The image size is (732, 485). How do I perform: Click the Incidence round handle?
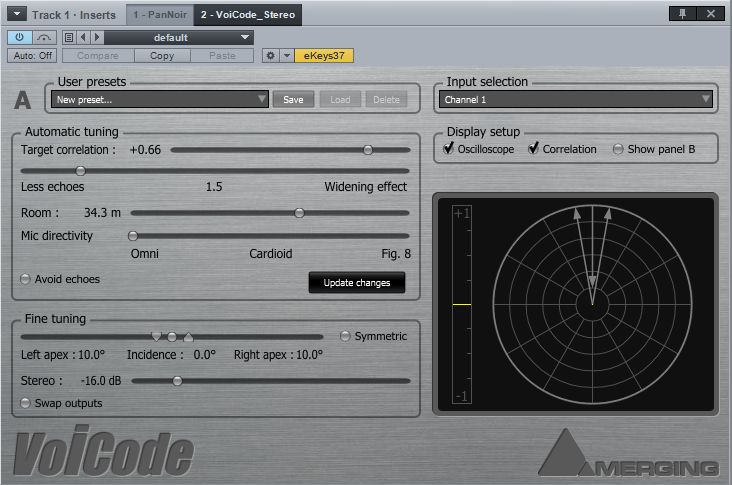[x=172, y=337]
